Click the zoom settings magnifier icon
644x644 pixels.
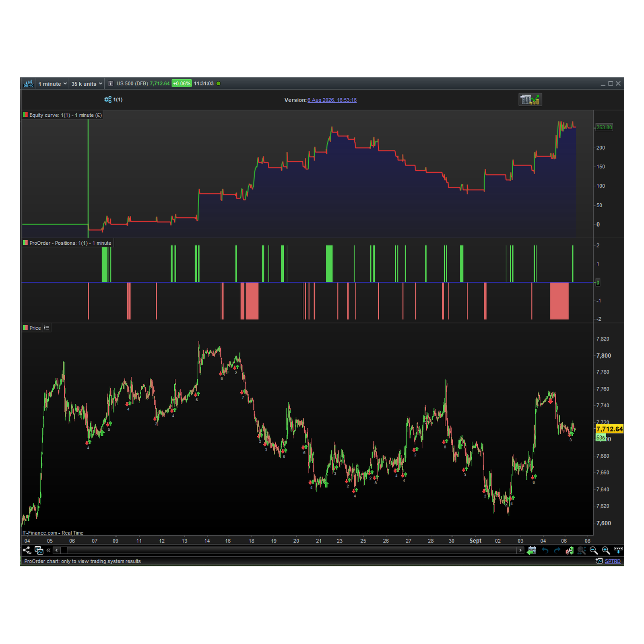(582, 550)
